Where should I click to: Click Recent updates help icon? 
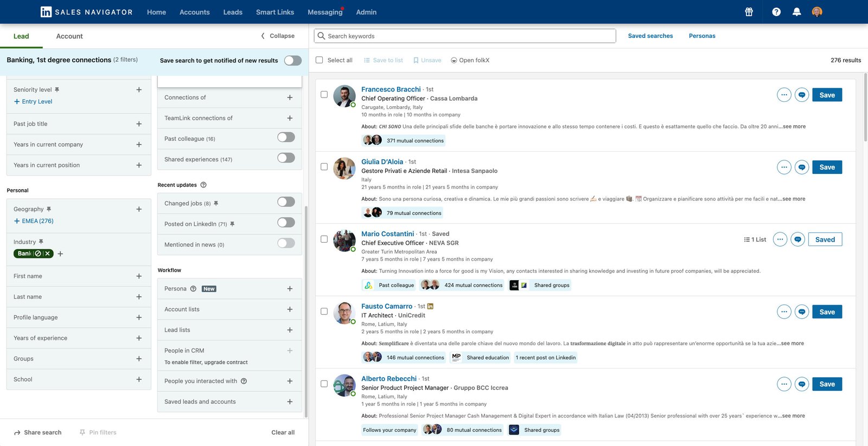click(x=203, y=185)
